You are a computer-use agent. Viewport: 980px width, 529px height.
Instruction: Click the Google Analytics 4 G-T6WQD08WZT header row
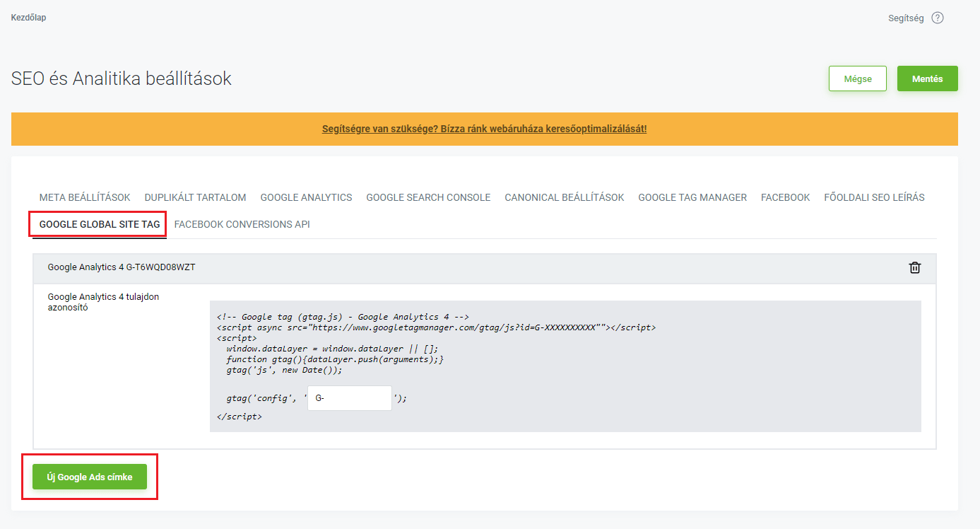click(x=485, y=267)
